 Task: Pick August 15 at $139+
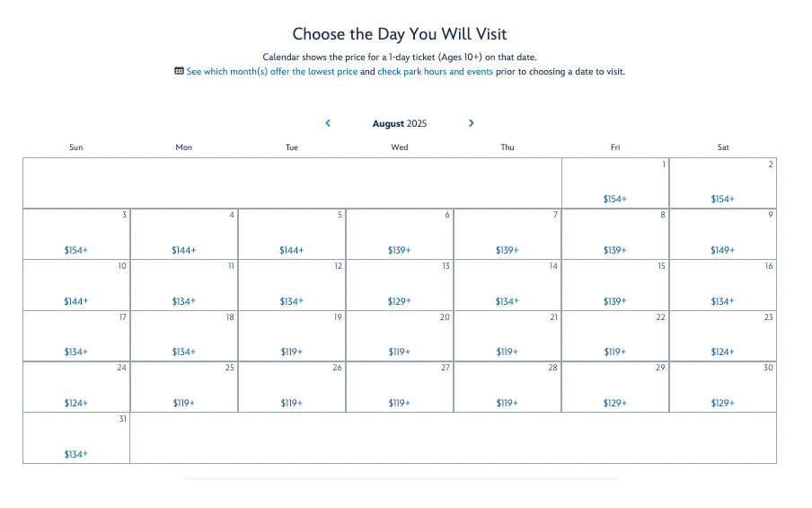615,285
